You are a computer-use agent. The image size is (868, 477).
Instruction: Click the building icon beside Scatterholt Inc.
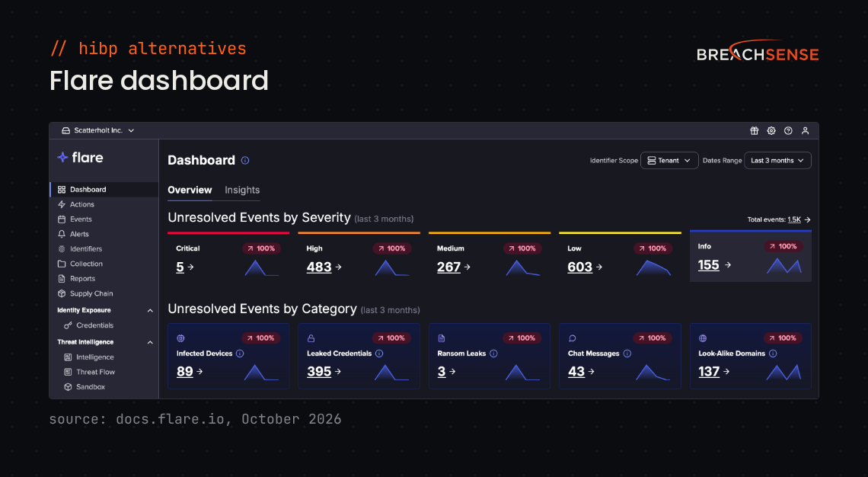66,131
